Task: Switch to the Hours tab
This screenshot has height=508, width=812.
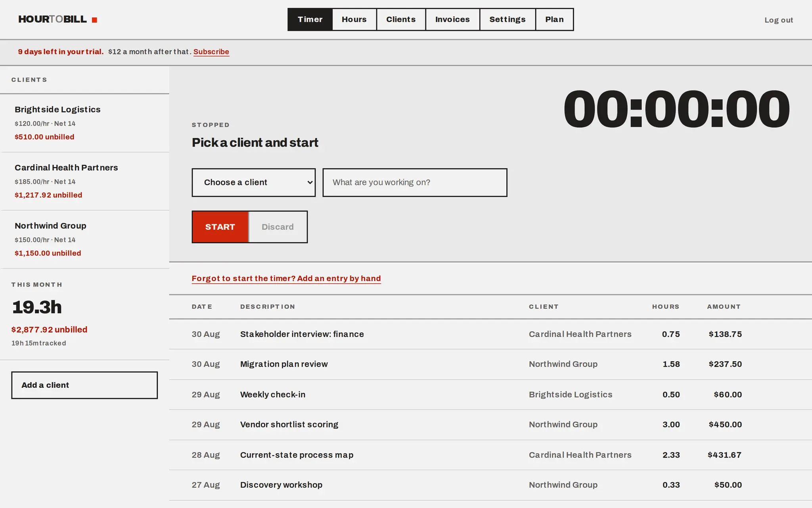Action: (354, 19)
